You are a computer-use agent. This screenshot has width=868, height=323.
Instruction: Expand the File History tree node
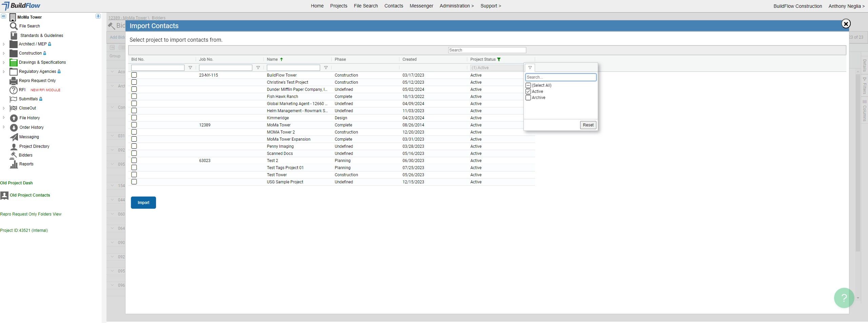(x=4, y=118)
